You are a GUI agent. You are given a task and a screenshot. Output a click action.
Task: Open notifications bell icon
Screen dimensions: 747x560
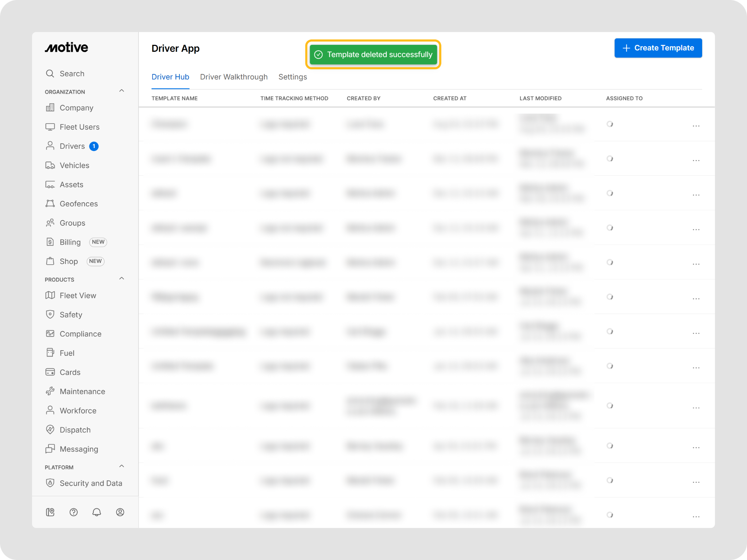point(97,512)
